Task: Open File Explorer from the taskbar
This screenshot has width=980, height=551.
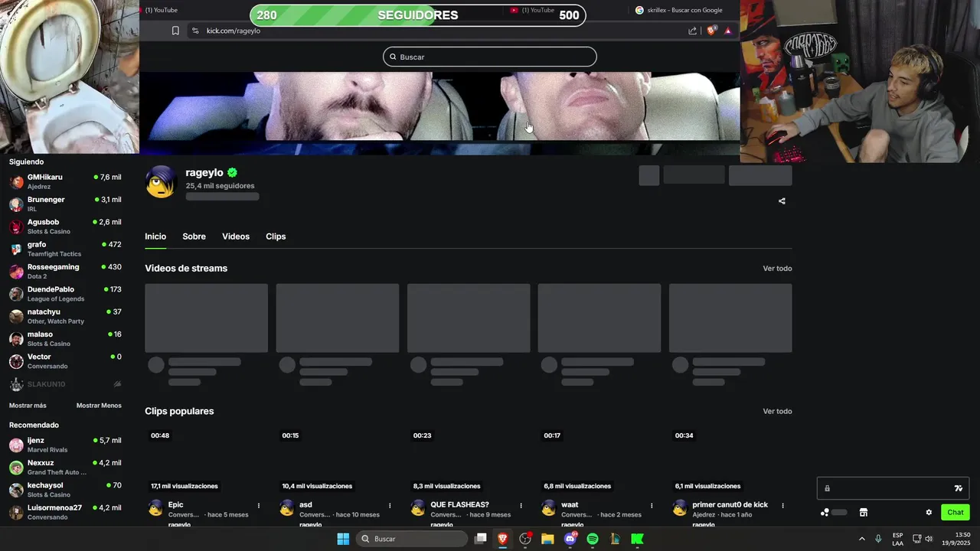Action: coord(547,539)
